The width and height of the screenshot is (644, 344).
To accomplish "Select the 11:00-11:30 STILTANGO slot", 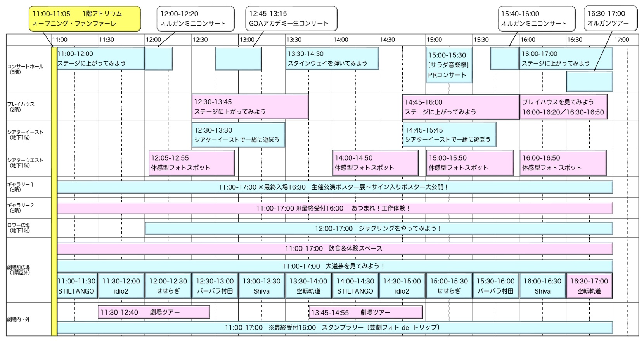I will [77, 286].
